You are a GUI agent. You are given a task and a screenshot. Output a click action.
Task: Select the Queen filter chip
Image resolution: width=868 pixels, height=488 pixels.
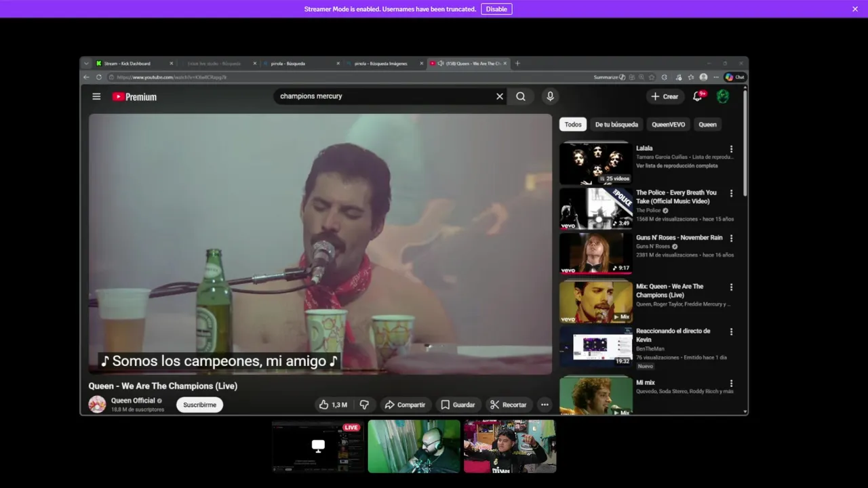707,125
